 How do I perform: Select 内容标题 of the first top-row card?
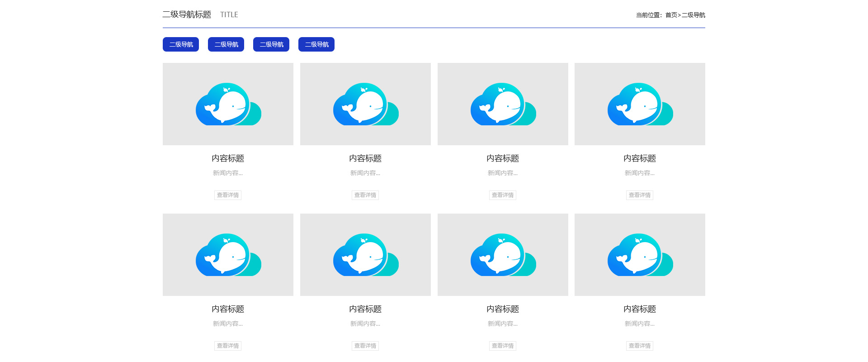coord(228,158)
